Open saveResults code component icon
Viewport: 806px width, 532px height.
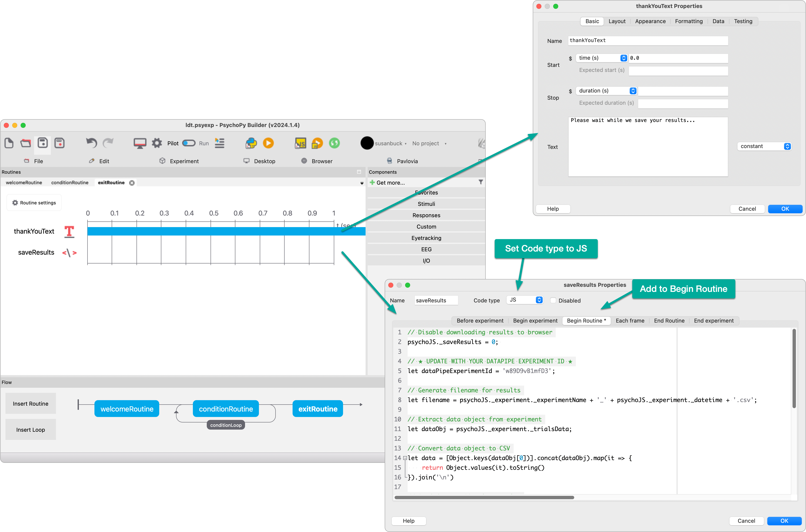69,253
